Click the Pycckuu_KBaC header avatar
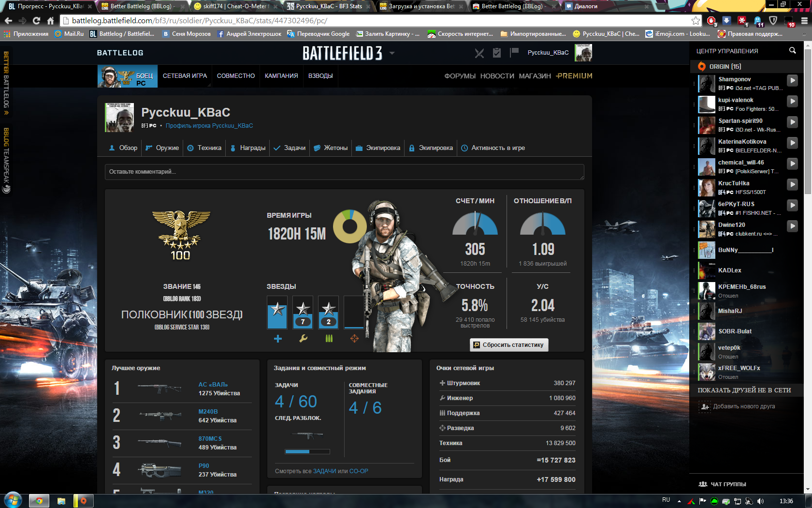The width and height of the screenshot is (812, 508). pos(583,53)
